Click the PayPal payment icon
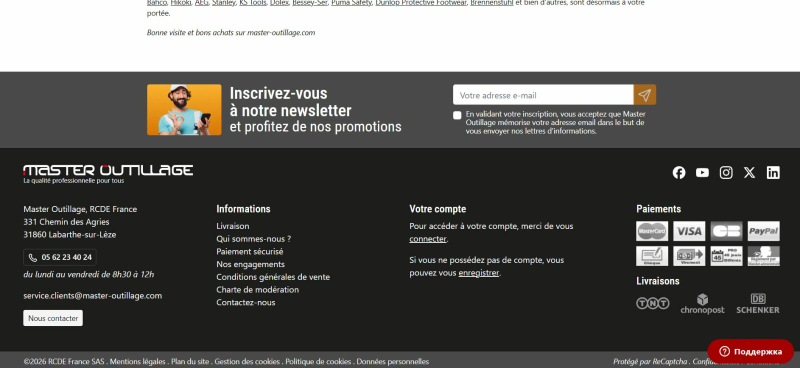Viewport: 800px width, 368px height. pyautogui.click(x=763, y=231)
